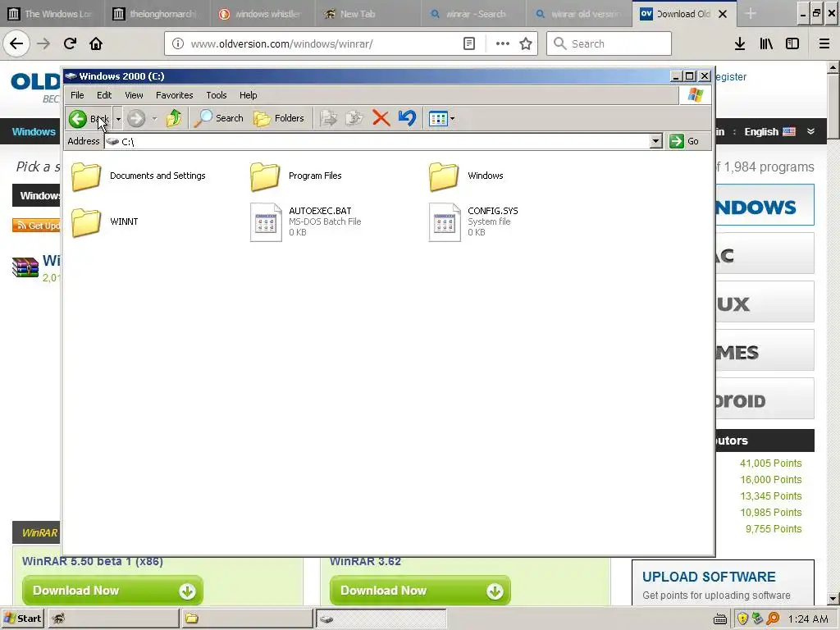Viewport: 840px width, 630px height.
Task: Open the browser Downloads arrow
Action: click(740, 43)
